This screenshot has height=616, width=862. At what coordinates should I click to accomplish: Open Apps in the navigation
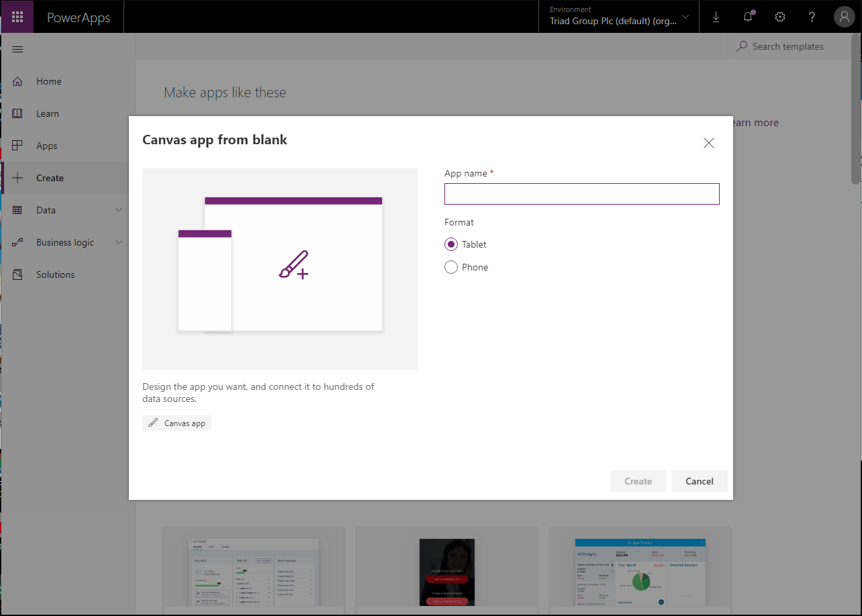64,146
